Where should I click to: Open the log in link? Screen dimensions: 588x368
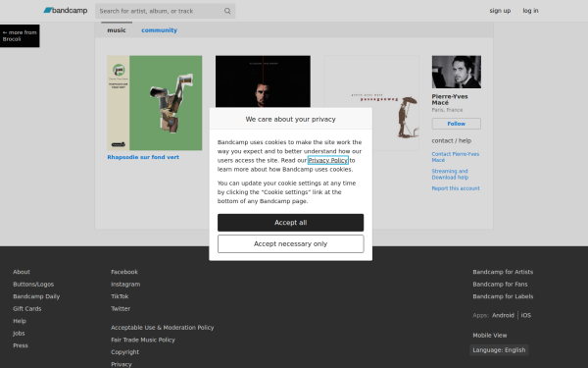click(530, 11)
